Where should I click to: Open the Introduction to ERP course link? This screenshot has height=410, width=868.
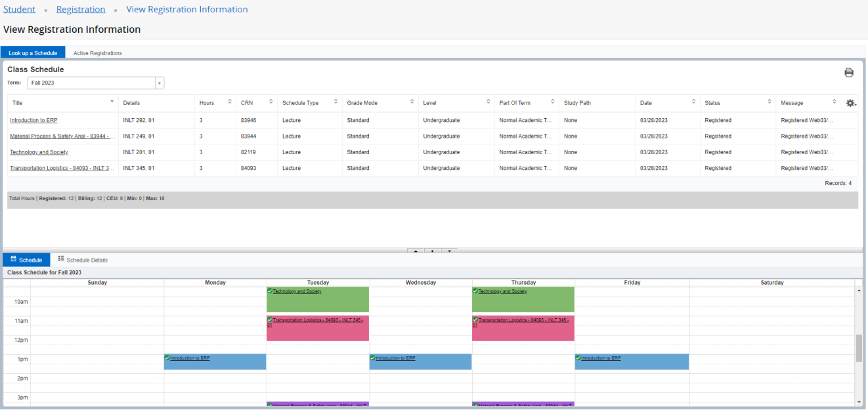click(x=33, y=121)
